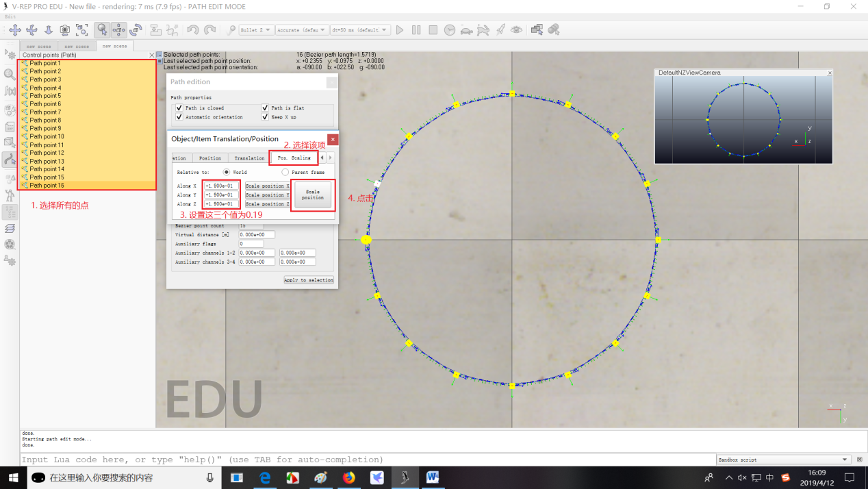Toggle Path is closed checkbox
The image size is (868, 489).
pos(179,108)
